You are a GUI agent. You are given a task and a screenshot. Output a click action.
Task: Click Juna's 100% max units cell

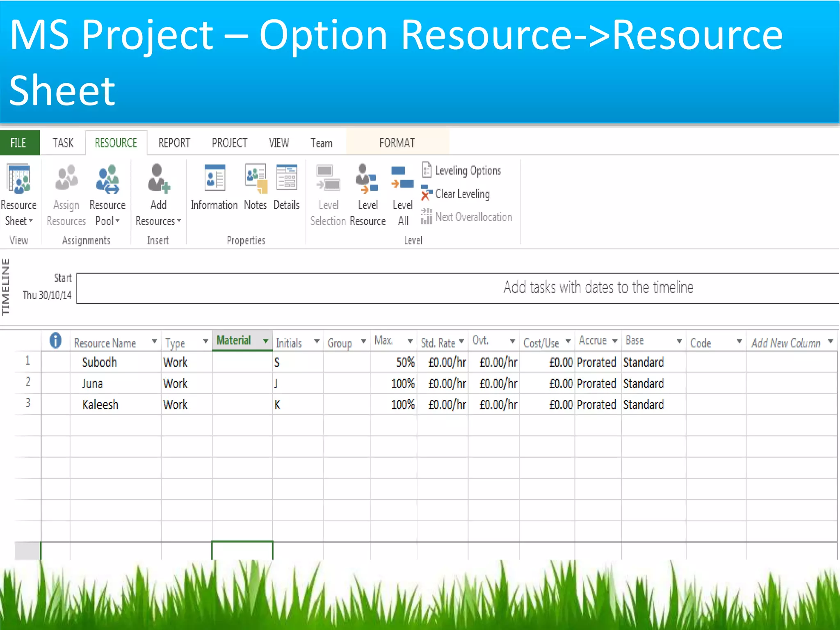pyautogui.click(x=394, y=383)
